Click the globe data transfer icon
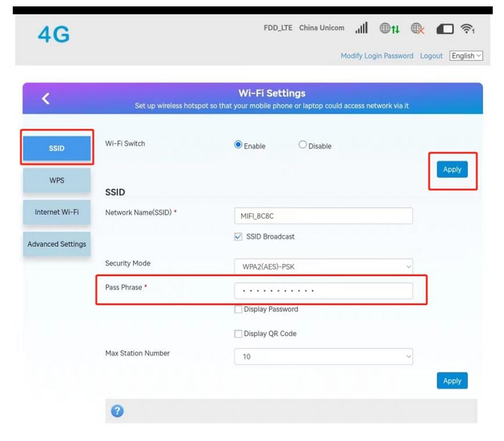Image resolution: width=504 pixels, height=441 pixels. pyautogui.click(x=389, y=28)
